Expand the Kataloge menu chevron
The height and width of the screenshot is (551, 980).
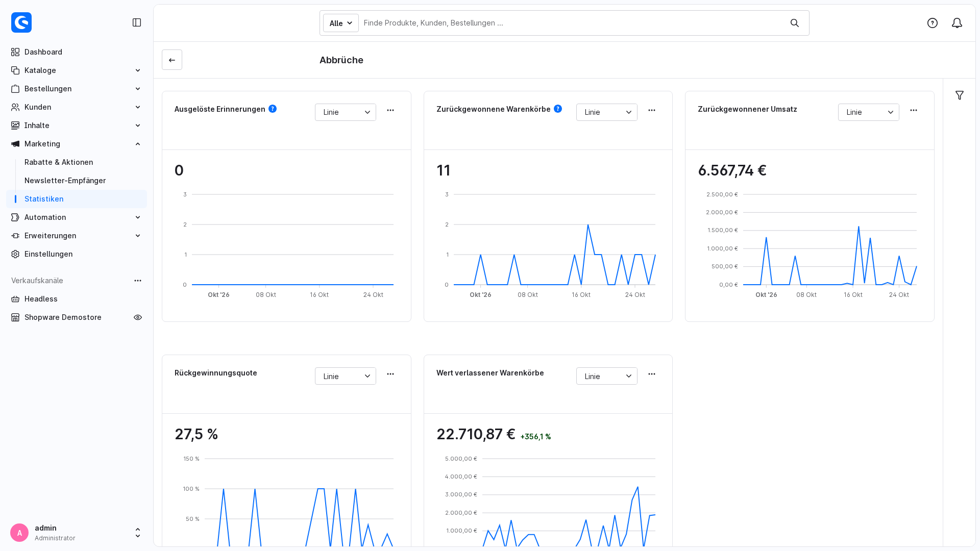pyautogui.click(x=138, y=70)
